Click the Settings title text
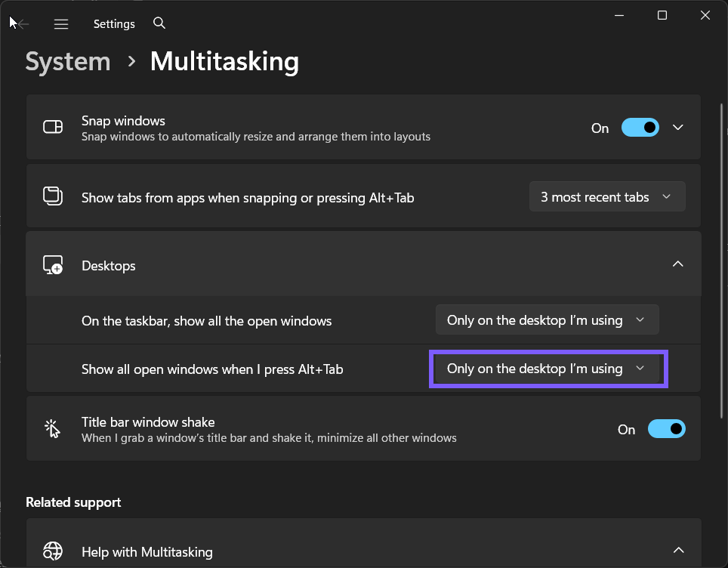728x568 pixels. [114, 23]
